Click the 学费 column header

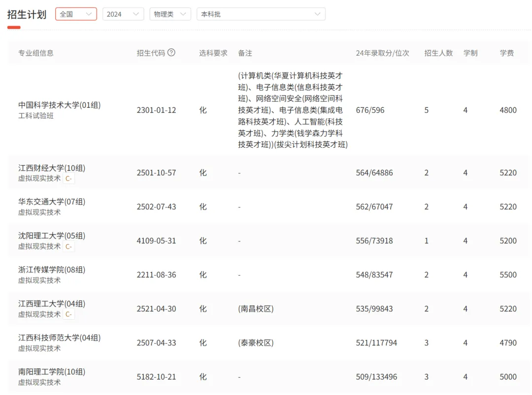(x=507, y=53)
